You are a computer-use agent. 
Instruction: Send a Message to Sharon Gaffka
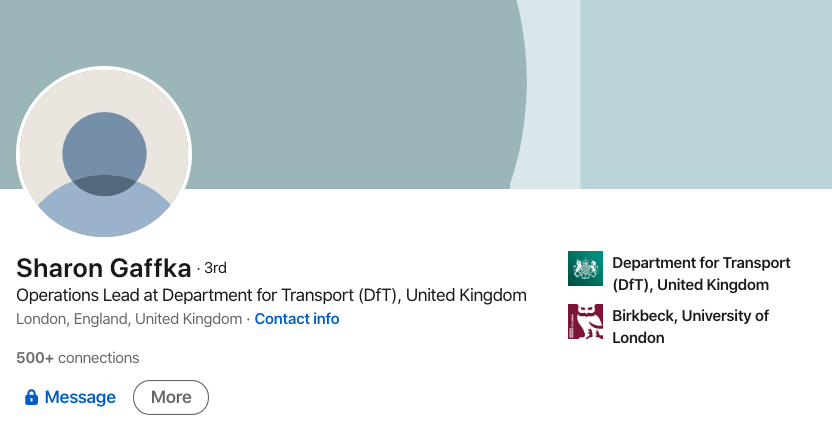pos(70,397)
